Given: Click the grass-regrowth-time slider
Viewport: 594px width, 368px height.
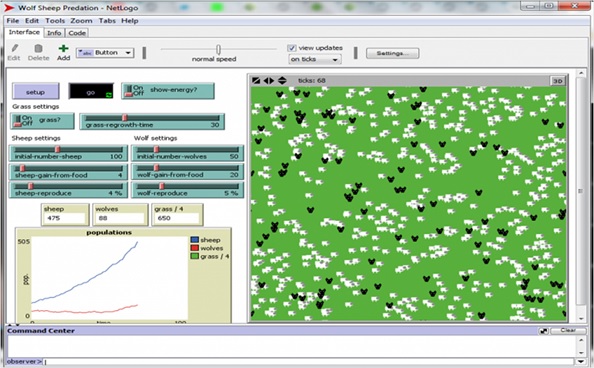Looking at the screenshot, I should pyautogui.click(x=152, y=122).
